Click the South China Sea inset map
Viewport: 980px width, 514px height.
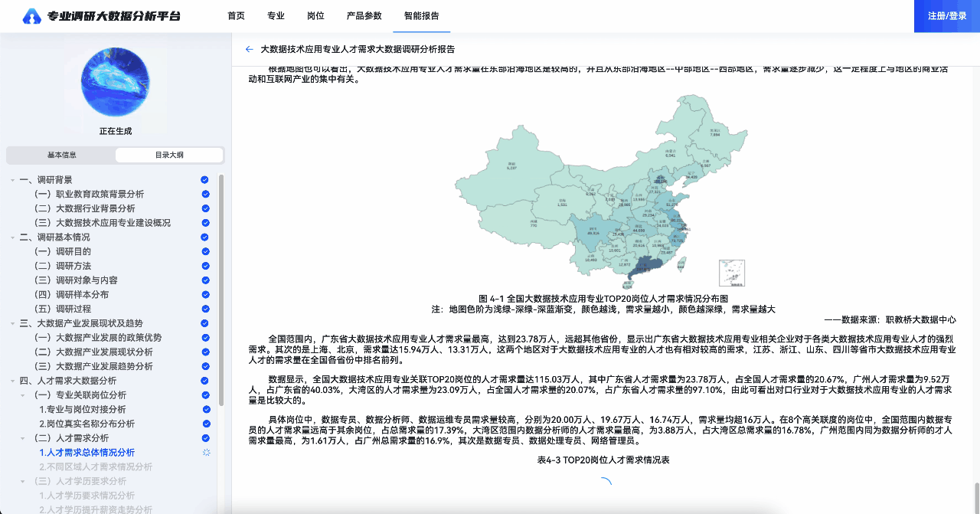click(731, 273)
